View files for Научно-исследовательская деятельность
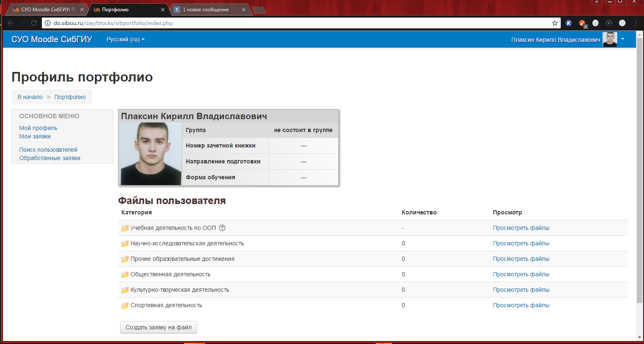The width and height of the screenshot is (644, 344). 521,243
